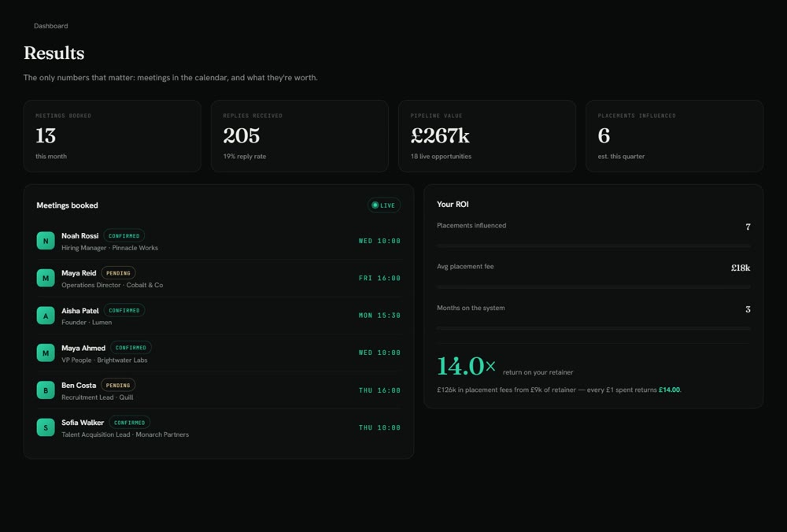787x532 pixels.
Task: Click Noah Rossi's CONFIRMED badge
Action: (124, 236)
